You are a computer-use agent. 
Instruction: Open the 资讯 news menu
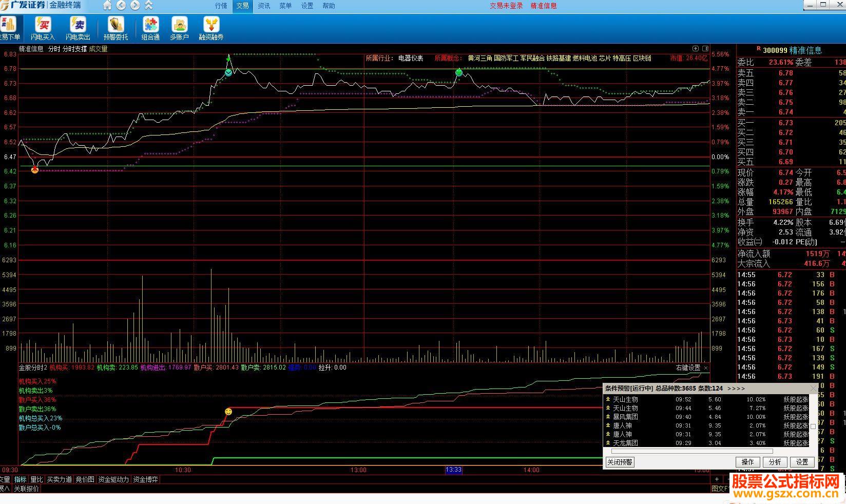pyautogui.click(x=264, y=6)
